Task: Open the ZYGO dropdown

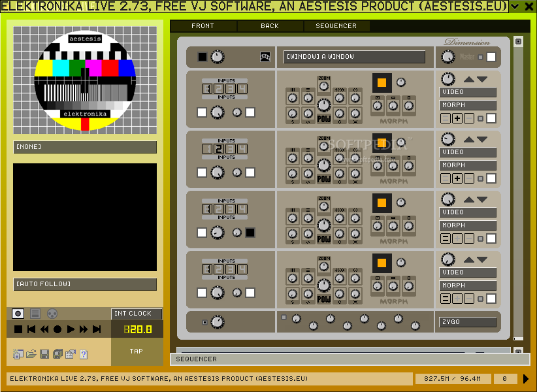Action: pos(468,322)
